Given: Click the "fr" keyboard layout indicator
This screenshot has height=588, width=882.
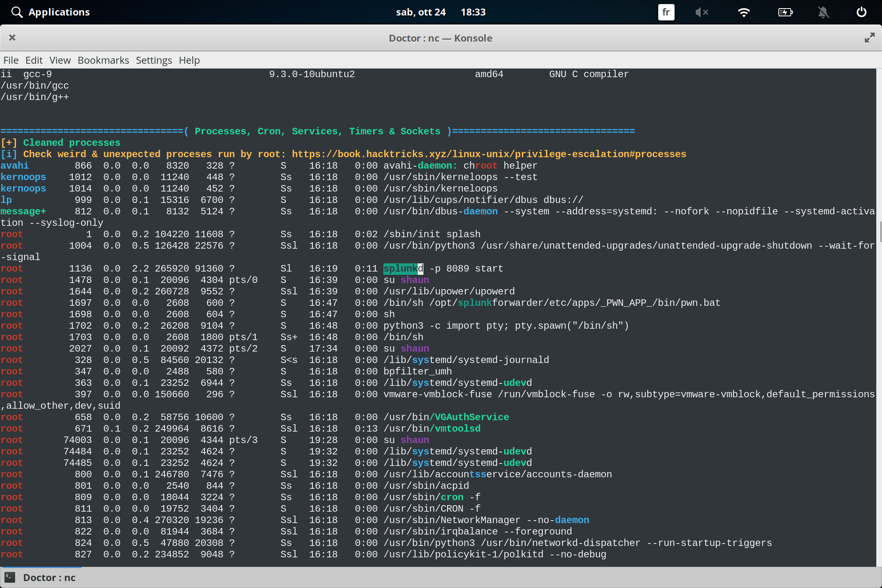Looking at the screenshot, I should 666,12.
